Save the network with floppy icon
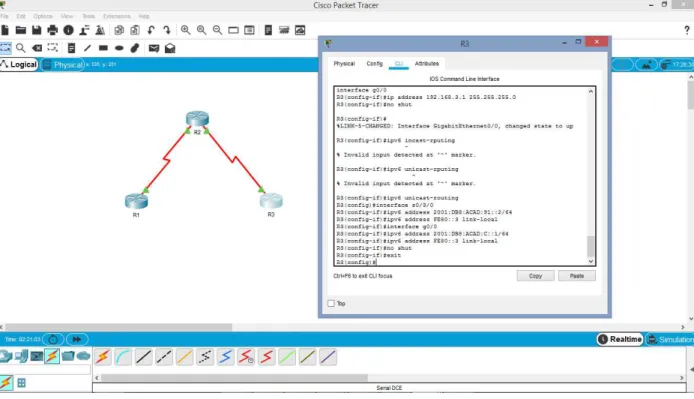This screenshot has height=399, width=694. tap(36, 30)
